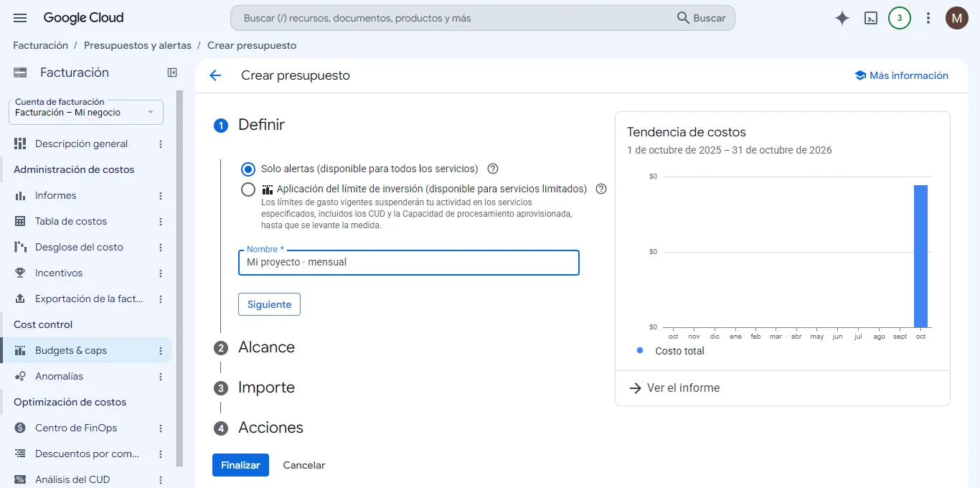Image resolution: width=980 pixels, height=488 pixels.
Task: Open more options for Descripción general
Action: [161, 144]
